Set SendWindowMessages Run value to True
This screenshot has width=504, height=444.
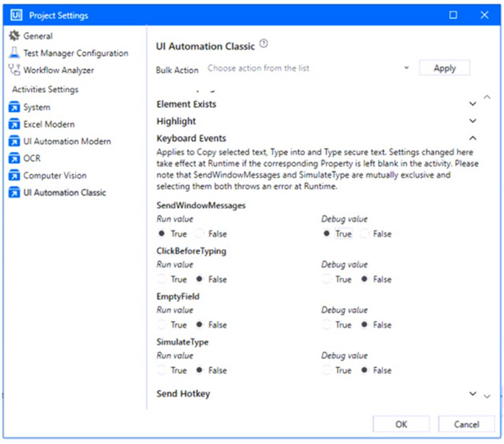[x=162, y=233]
